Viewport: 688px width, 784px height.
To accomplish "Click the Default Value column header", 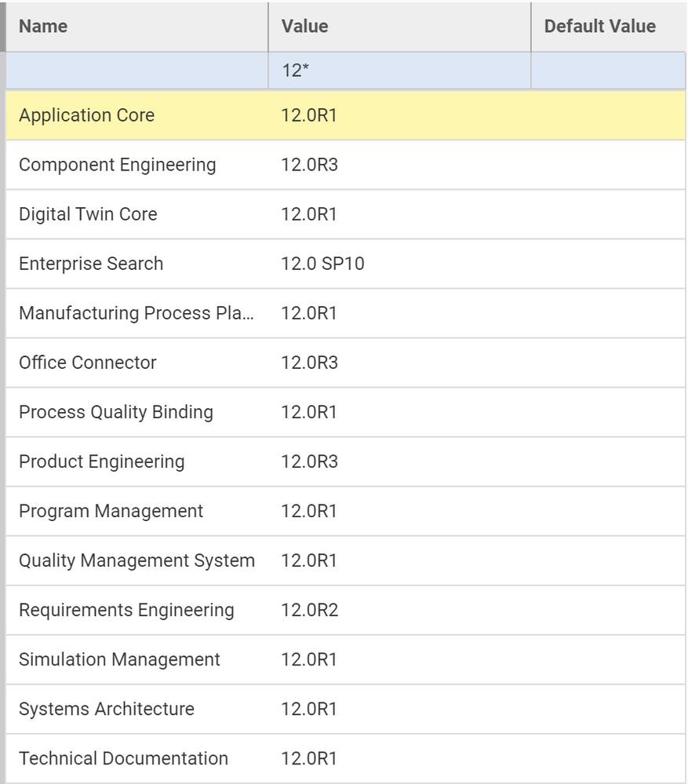I will [599, 26].
